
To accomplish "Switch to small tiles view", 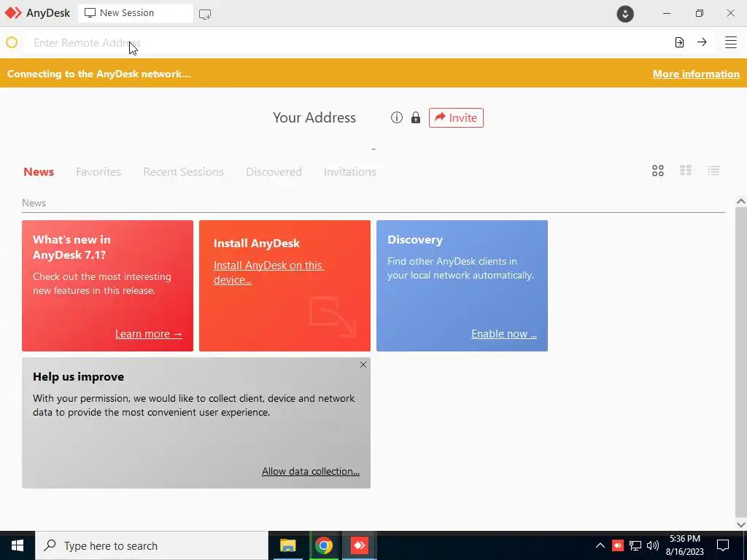I will (x=686, y=171).
